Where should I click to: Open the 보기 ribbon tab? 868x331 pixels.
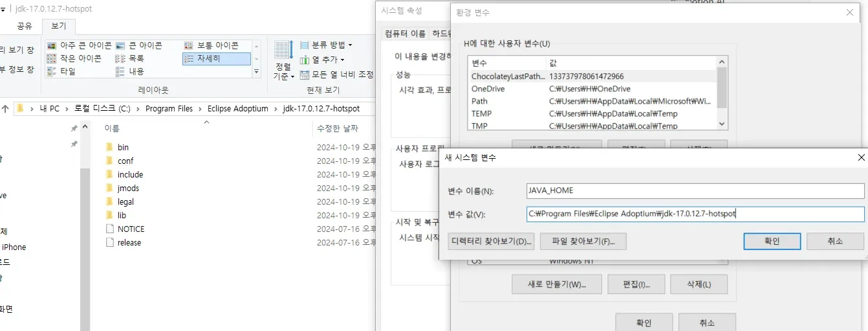point(58,27)
